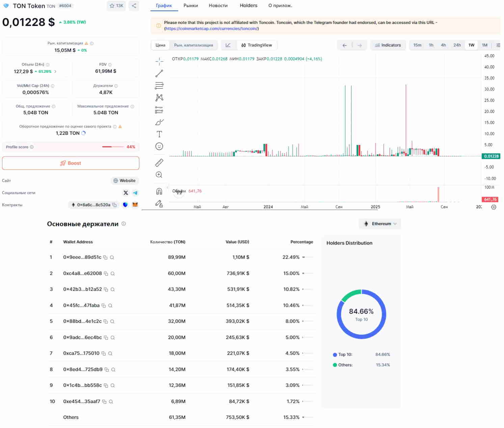Click the zoom in magnifier tool
Screen dimensions: 504x428
click(159, 175)
